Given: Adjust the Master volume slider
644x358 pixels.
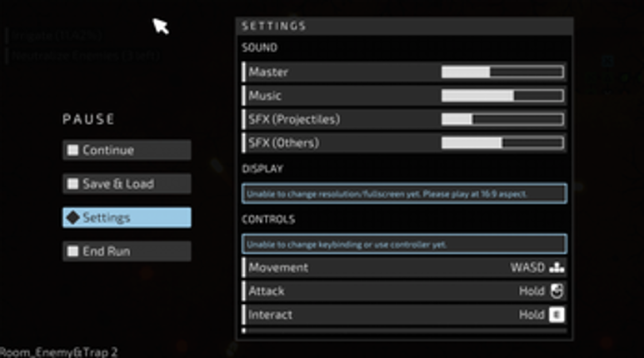Looking at the screenshot, I should [x=502, y=72].
